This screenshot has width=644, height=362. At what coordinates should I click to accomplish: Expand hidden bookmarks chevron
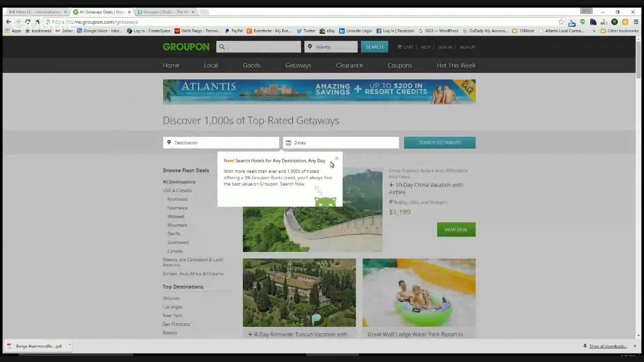pos(594,31)
